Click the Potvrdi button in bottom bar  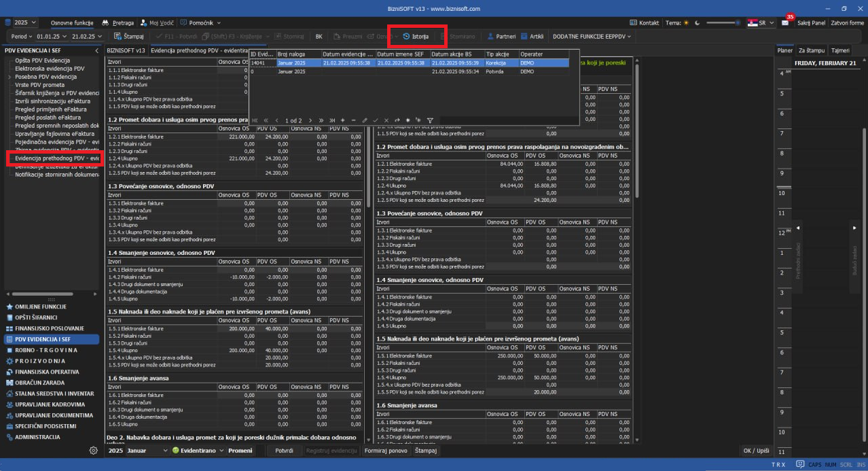(x=284, y=451)
